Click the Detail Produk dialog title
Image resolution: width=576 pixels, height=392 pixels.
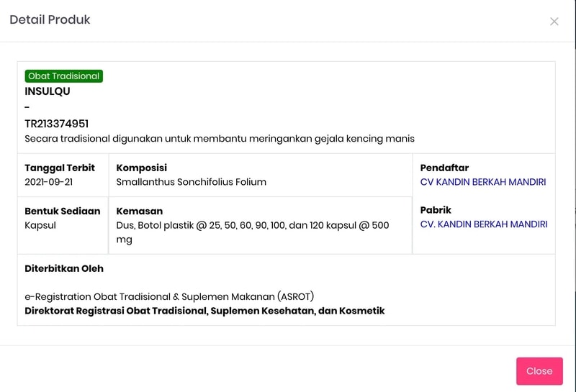coord(50,20)
